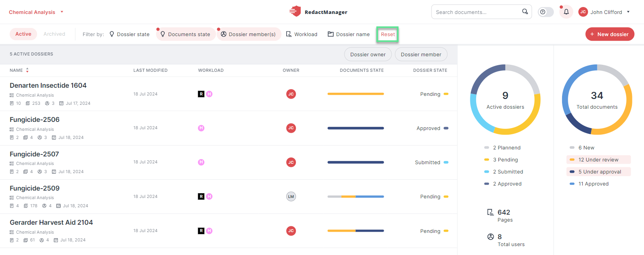Click the JC owner avatar for Fungicide-2506
The image size is (644, 255).
(291, 128)
